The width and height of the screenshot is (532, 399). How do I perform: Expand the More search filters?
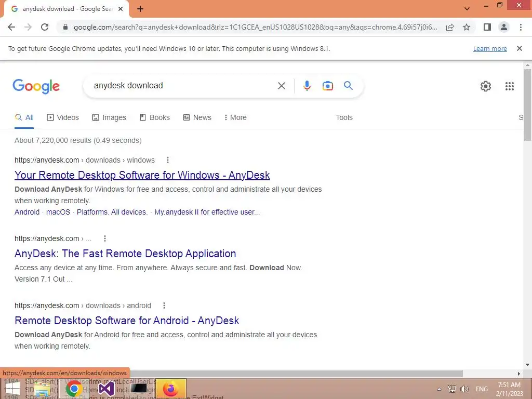pyautogui.click(x=235, y=118)
